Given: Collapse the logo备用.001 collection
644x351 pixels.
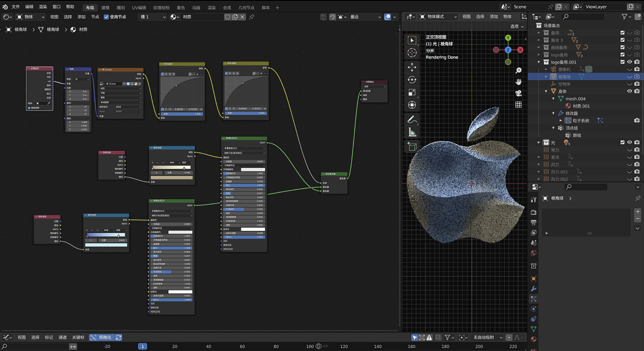Looking at the screenshot, I should (x=539, y=62).
